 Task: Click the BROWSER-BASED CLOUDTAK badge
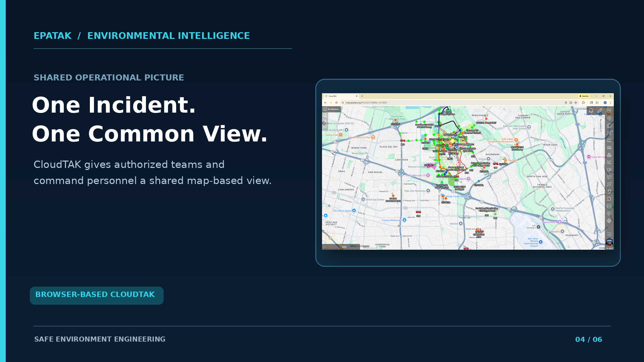click(97, 295)
